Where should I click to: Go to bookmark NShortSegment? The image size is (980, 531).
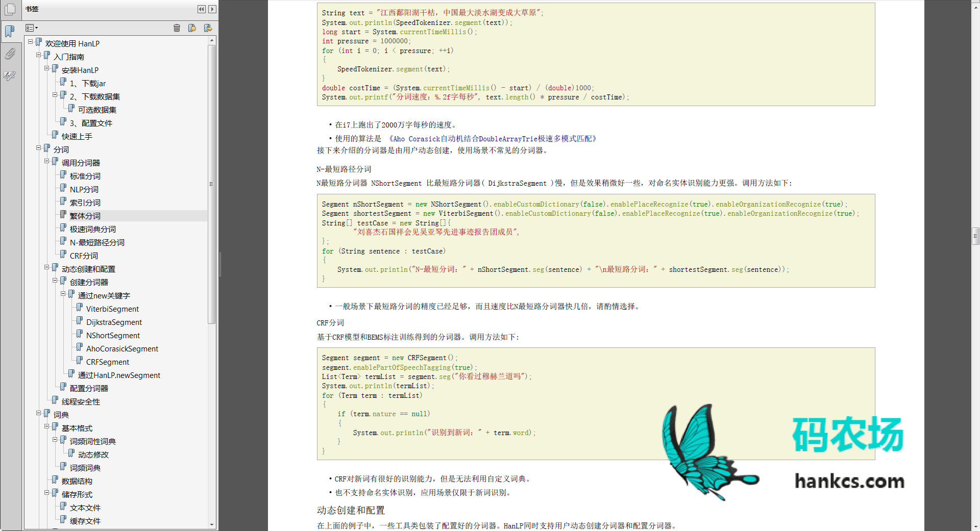click(x=113, y=336)
